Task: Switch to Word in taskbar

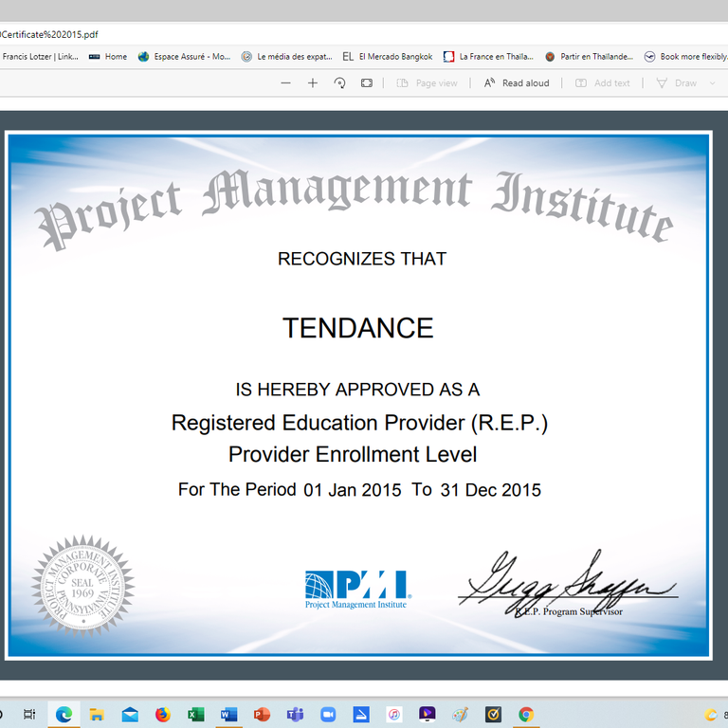Action: tap(228, 714)
